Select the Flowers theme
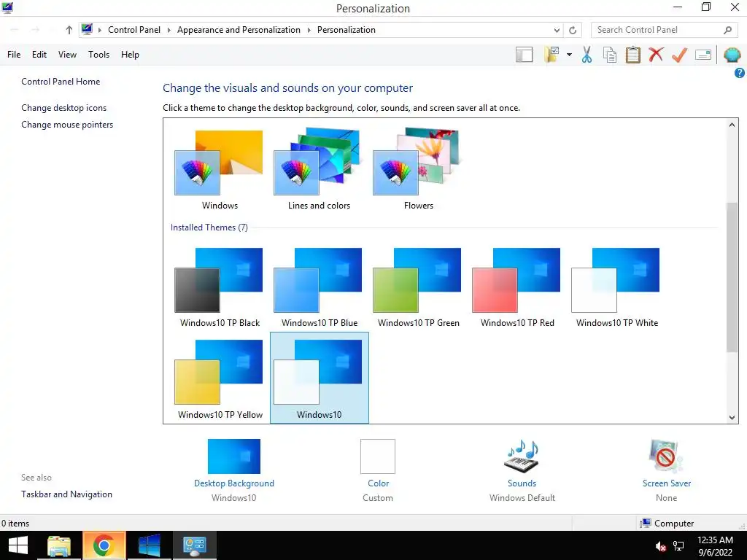 pyautogui.click(x=418, y=169)
